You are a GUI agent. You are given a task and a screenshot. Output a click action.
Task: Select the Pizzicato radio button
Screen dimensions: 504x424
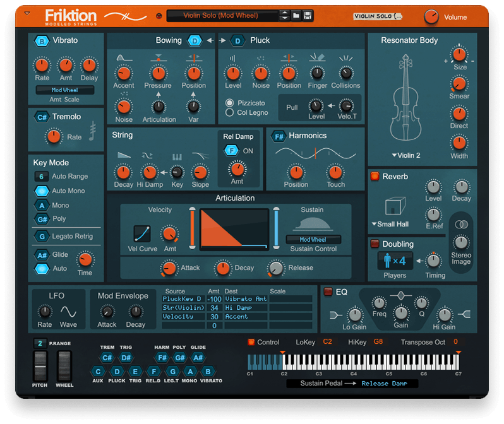229,103
